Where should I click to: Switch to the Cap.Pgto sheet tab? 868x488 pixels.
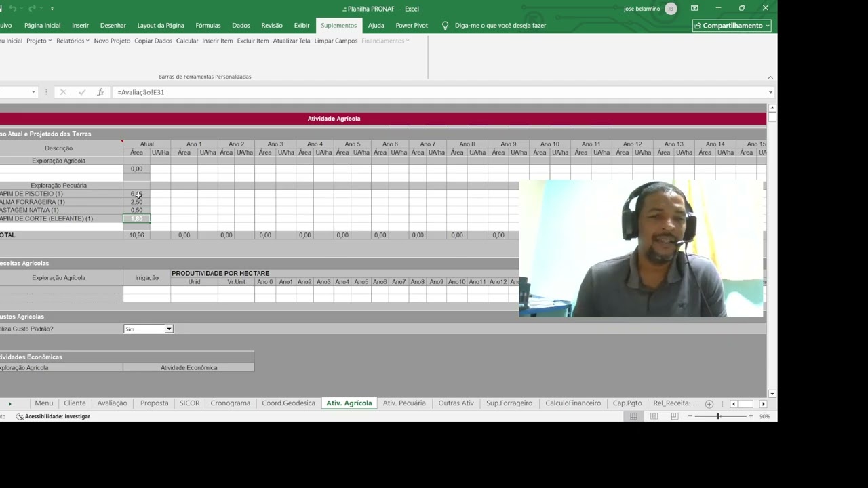627,403
